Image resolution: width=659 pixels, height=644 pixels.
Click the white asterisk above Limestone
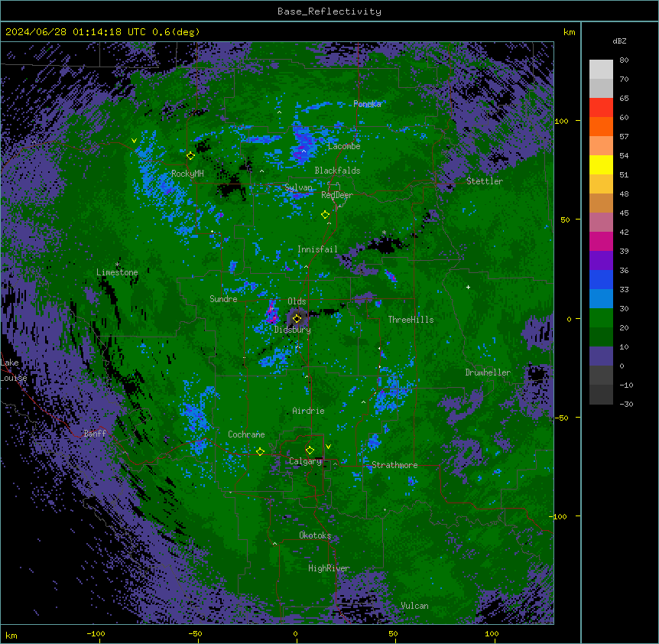click(117, 265)
